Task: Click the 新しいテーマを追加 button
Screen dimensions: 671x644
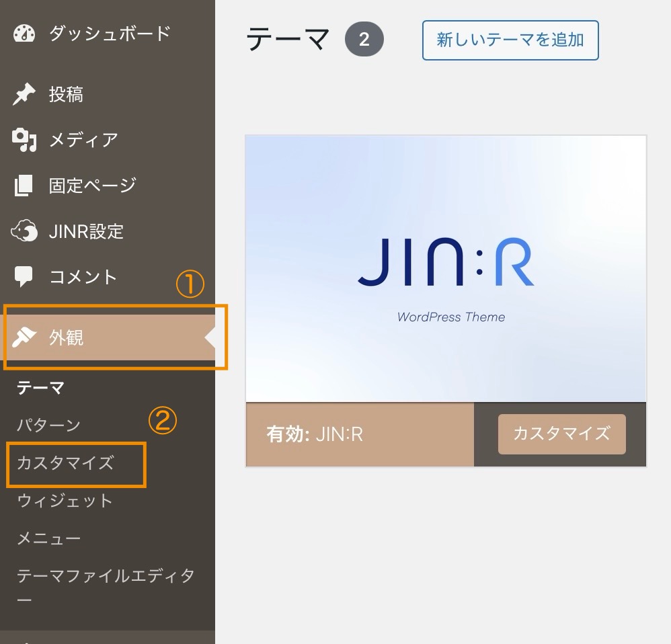Action: tap(510, 40)
